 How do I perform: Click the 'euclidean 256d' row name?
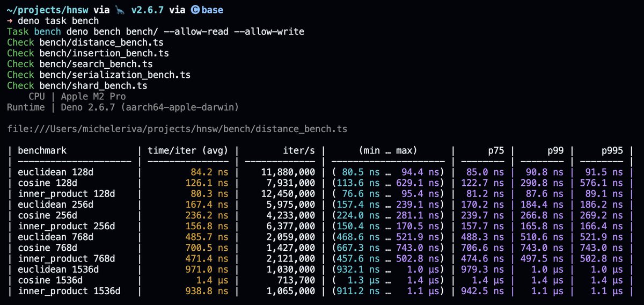pos(56,205)
